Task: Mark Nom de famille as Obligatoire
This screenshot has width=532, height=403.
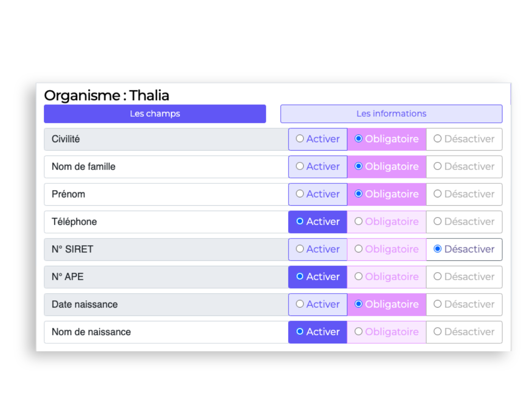Action: click(387, 167)
